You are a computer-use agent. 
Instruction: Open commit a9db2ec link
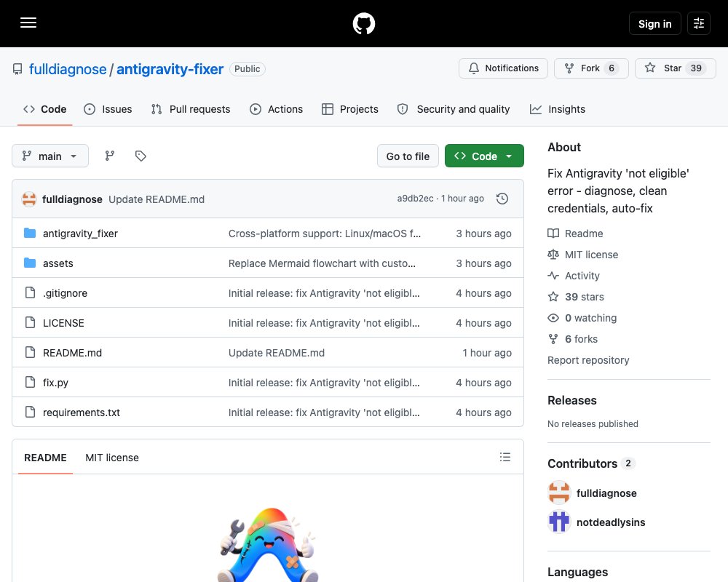tap(415, 199)
